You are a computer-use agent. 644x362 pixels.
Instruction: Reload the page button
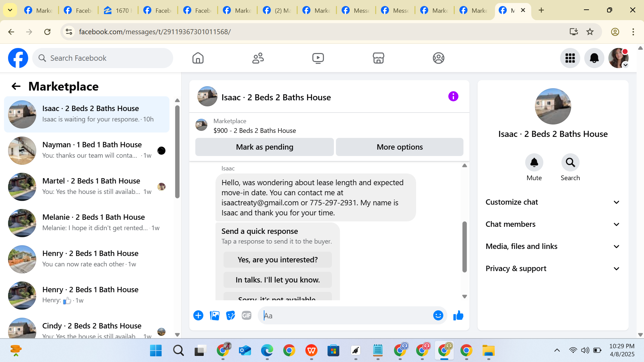pyautogui.click(x=47, y=32)
